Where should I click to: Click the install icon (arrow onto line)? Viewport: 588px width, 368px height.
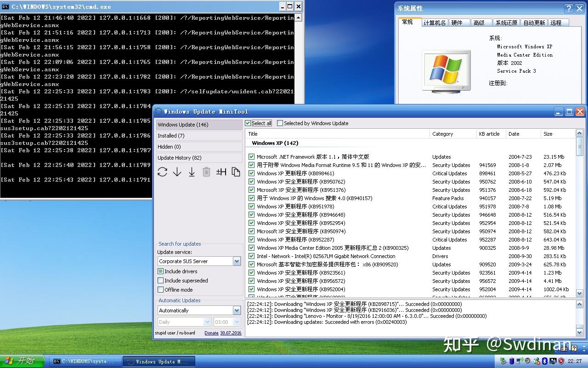click(x=192, y=172)
